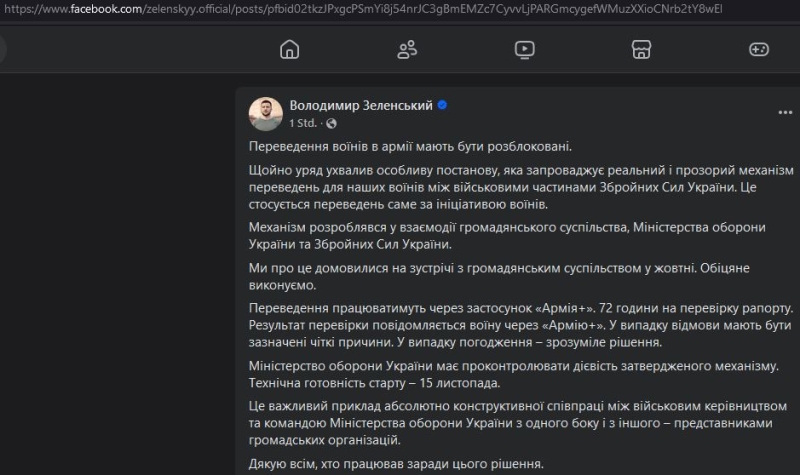Click Zelenskyy's profile picture thumbnail

pyautogui.click(x=265, y=113)
